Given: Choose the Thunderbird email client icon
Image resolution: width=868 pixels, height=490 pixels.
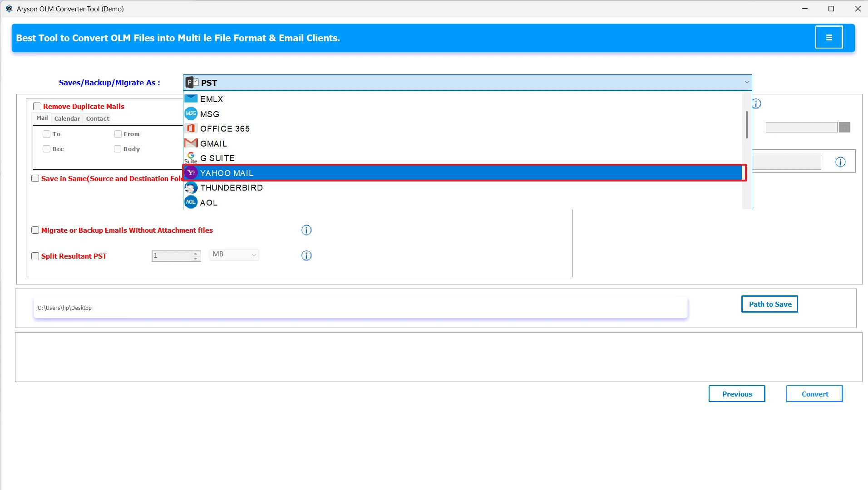Looking at the screenshot, I should (191, 187).
